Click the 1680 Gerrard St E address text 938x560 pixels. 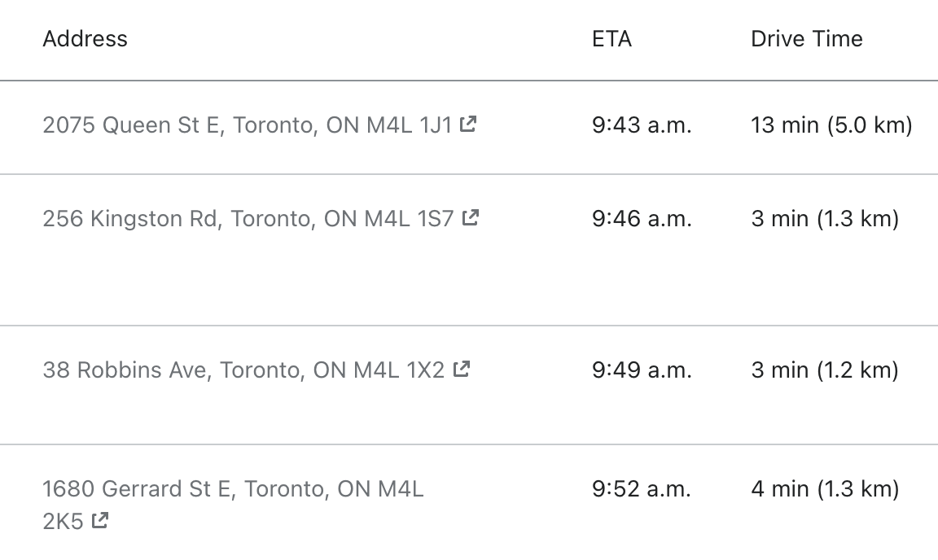pos(233,489)
